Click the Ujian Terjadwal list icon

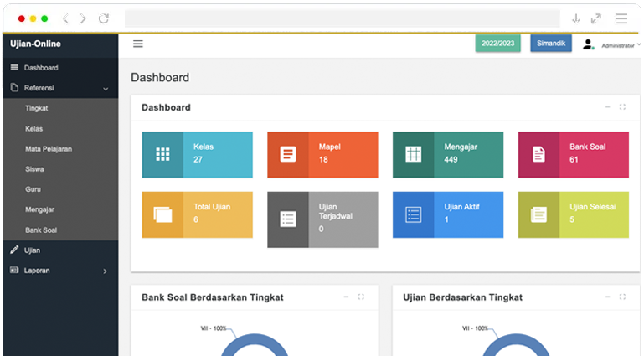click(x=288, y=219)
